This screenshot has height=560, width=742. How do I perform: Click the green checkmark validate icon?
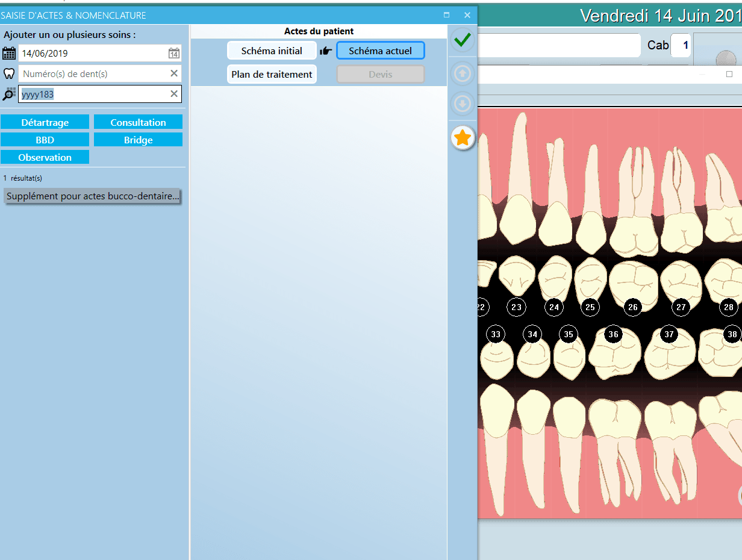click(462, 40)
